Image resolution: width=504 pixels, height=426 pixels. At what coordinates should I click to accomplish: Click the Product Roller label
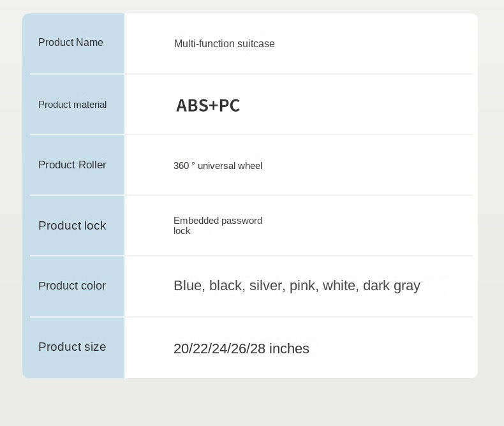(72, 165)
